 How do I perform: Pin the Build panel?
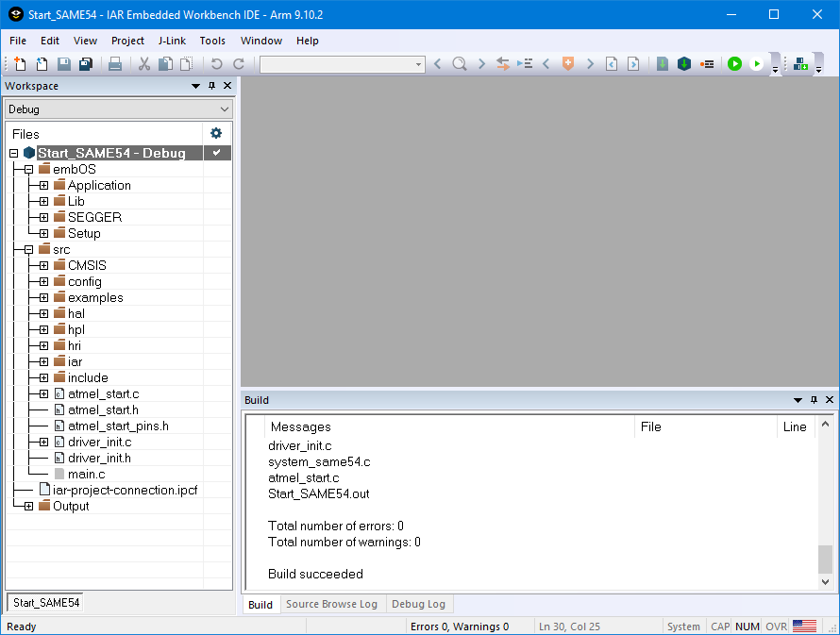click(814, 400)
